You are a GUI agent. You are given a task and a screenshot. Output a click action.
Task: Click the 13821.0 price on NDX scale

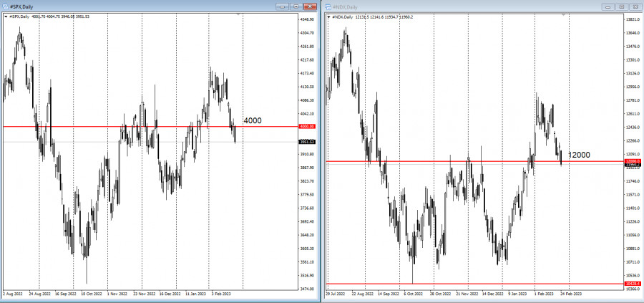point(632,19)
